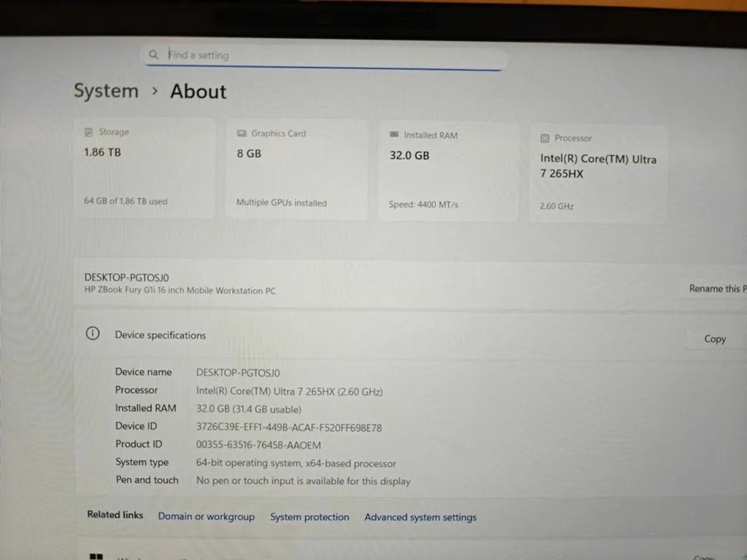Click the Processor icon
This screenshot has height=560, width=747.
tap(546, 138)
